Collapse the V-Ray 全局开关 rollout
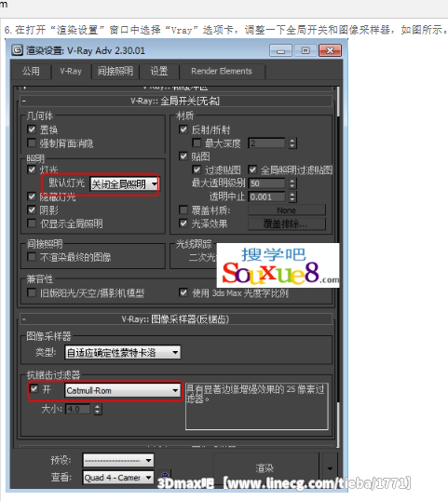The width and height of the screenshot is (448, 501). [176, 101]
